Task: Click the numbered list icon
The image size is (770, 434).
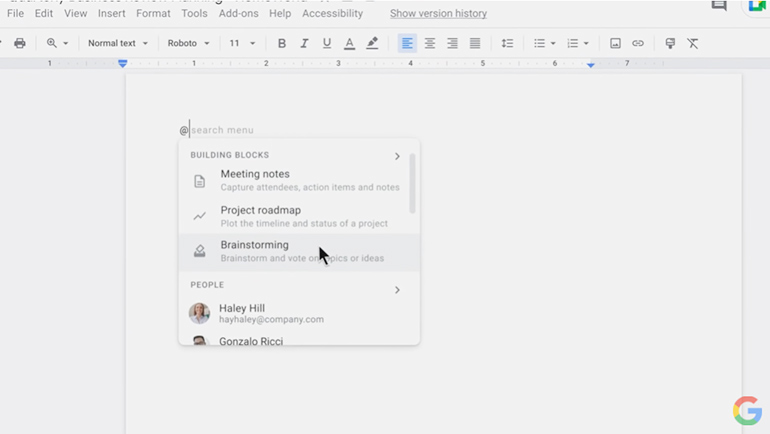Action: tap(573, 43)
